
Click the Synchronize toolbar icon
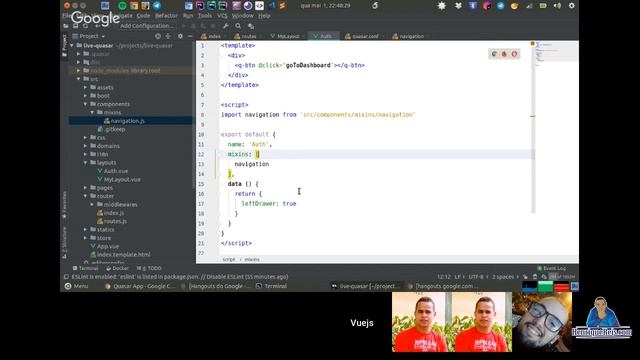coord(85,26)
